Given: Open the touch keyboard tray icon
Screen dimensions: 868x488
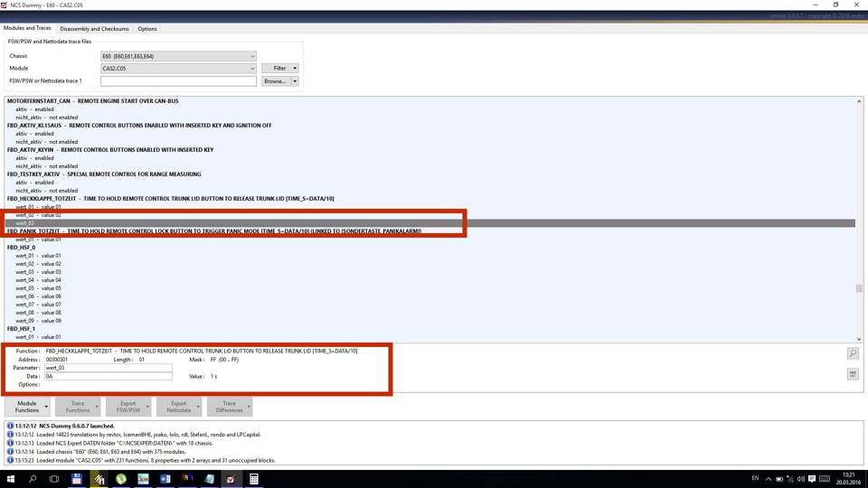Looking at the screenshot, I should [825, 479].
